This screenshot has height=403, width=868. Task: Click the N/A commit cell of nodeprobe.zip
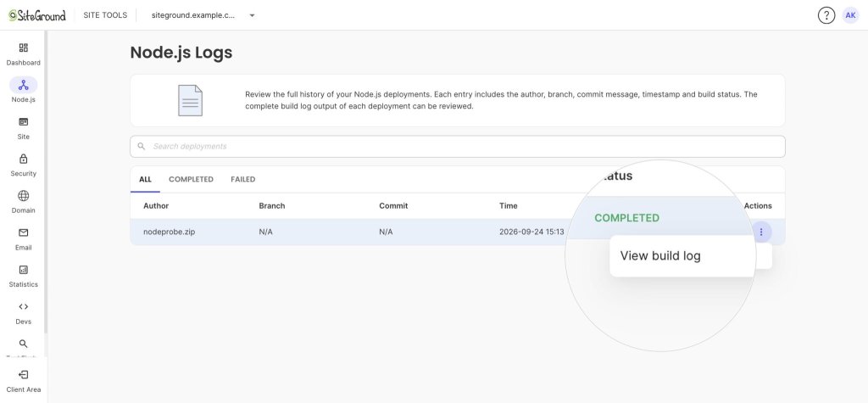point(386,232)
